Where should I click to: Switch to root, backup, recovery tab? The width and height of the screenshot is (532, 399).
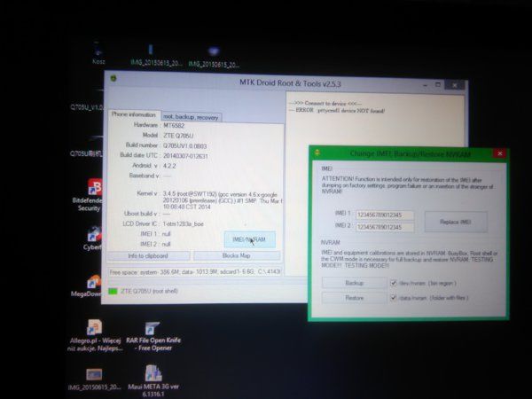click(x=192, y=117)
